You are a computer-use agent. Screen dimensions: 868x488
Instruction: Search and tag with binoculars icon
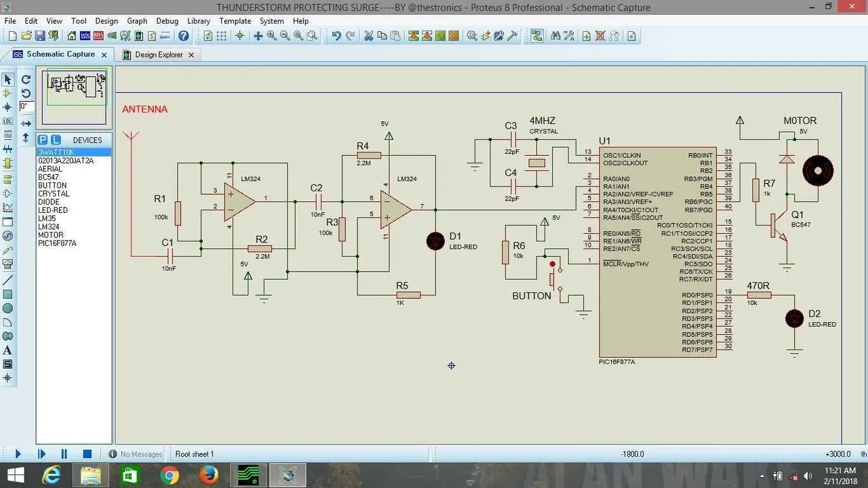(555, 35)
